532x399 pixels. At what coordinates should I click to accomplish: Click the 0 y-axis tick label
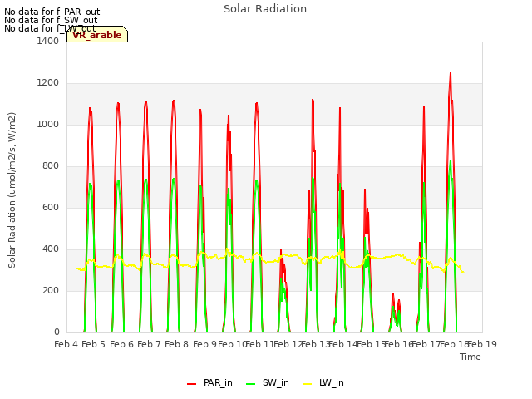(x=57, y=332)
